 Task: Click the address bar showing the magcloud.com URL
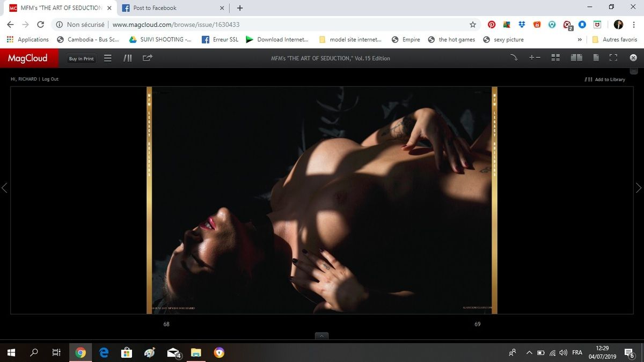click(x=268, y=25)
